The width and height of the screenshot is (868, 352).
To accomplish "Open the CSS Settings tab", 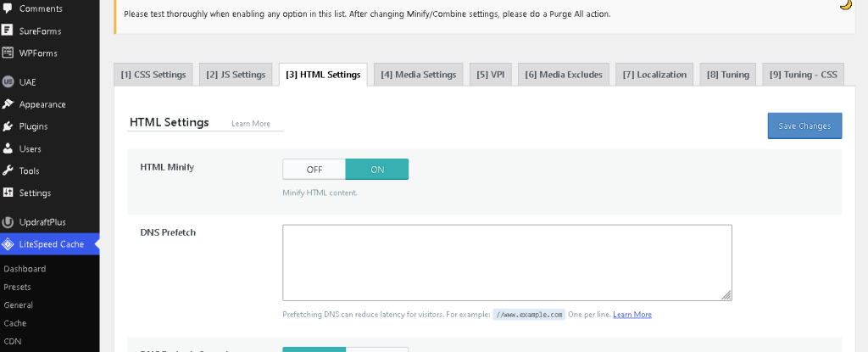I will (153, 75).
